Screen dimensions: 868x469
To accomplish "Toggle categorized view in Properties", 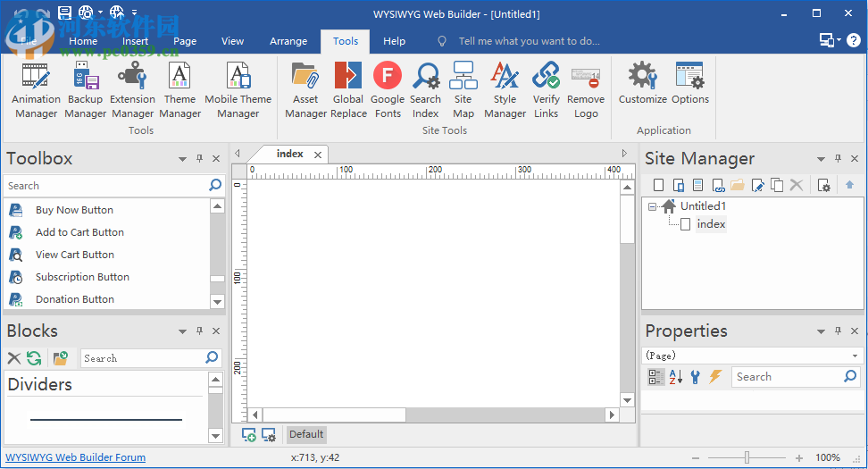I will point(655,376).
